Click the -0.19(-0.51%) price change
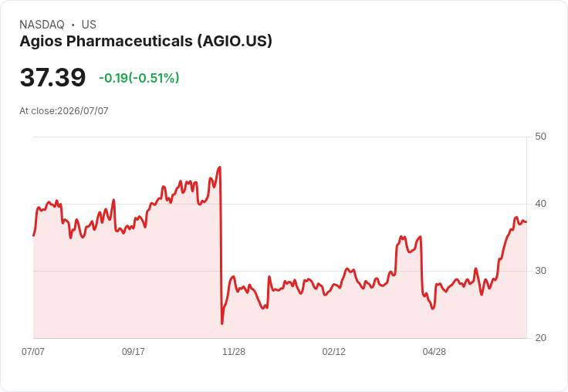This screenshot has height=392, width=568. click(139, 78)
